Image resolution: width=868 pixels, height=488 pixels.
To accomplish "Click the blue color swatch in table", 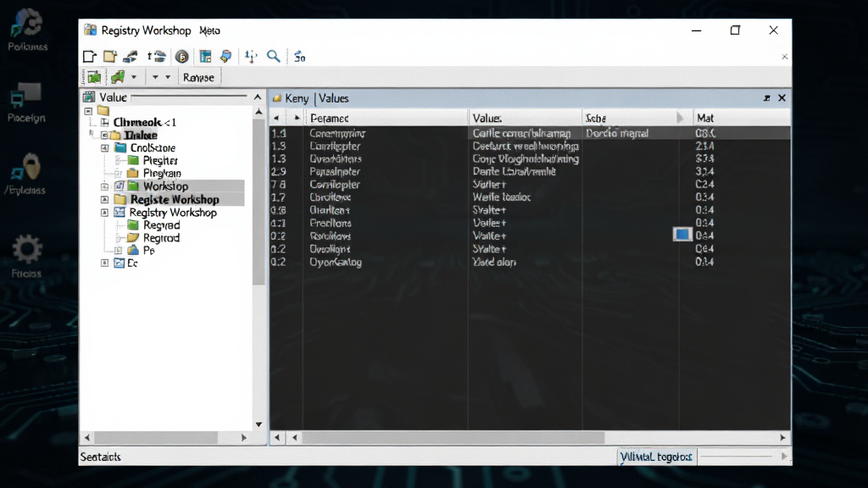I will [x=682, y=235].
